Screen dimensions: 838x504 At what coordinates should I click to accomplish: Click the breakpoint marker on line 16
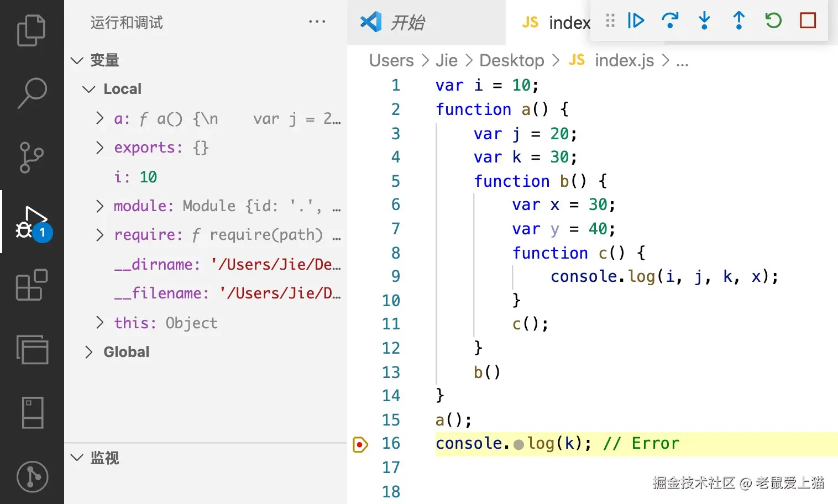click(360, 444)
